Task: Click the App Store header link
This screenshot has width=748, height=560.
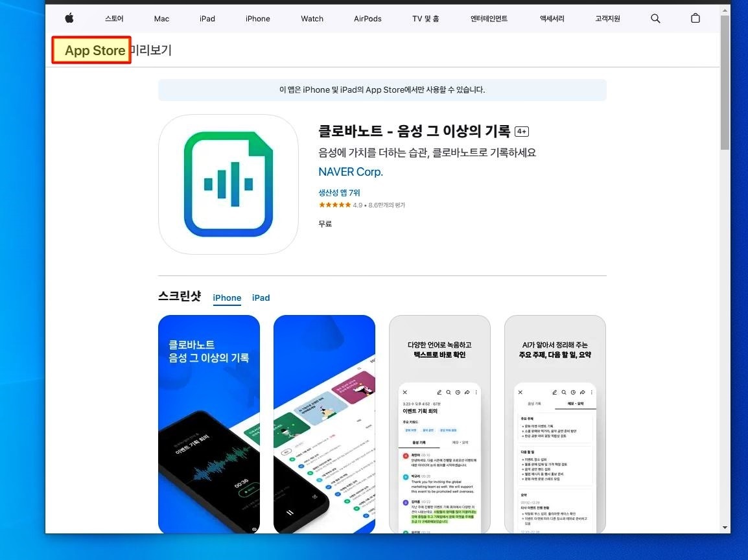Action: pyautogui.click(x=95, y=50)
